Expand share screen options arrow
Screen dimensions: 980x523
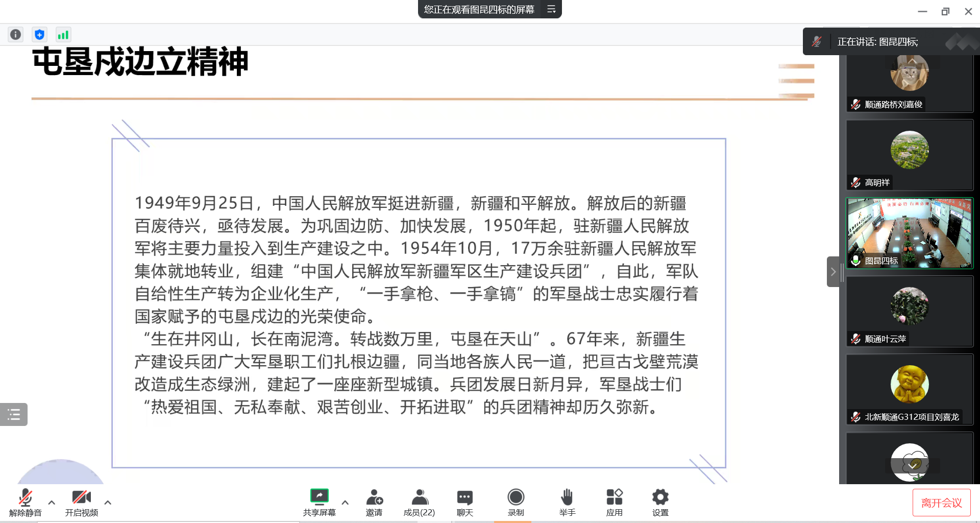click(x=345, y=503)
